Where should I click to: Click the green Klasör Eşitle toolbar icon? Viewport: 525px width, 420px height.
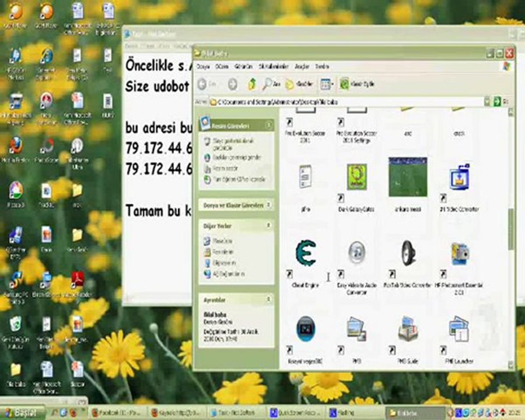345,84
